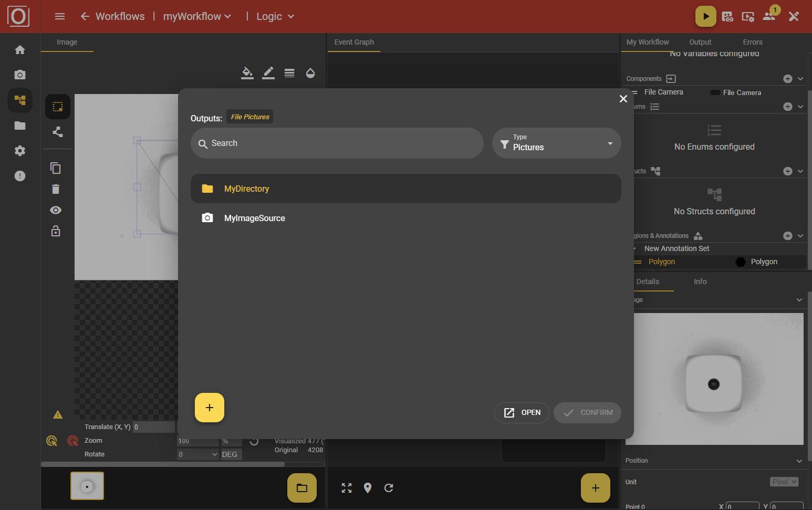Open the Type Pictures filter dropdown
Viewport: 812px width, 510px height.
[556, 143]
